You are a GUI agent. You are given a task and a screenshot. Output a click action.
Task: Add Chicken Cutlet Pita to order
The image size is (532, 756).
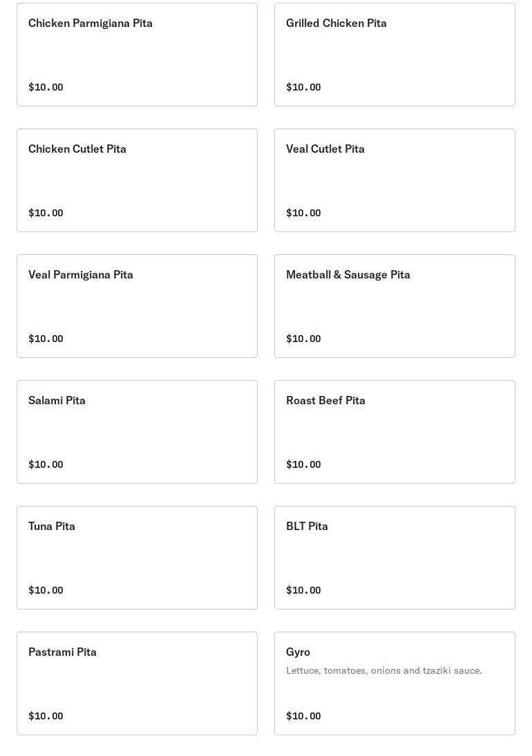click(x=137, y=180)
